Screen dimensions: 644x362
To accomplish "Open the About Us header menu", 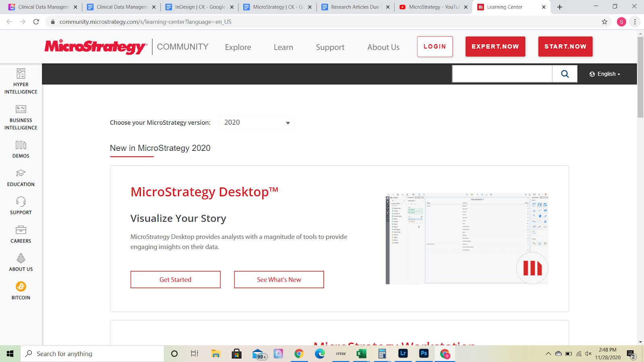I will [383, 47].
